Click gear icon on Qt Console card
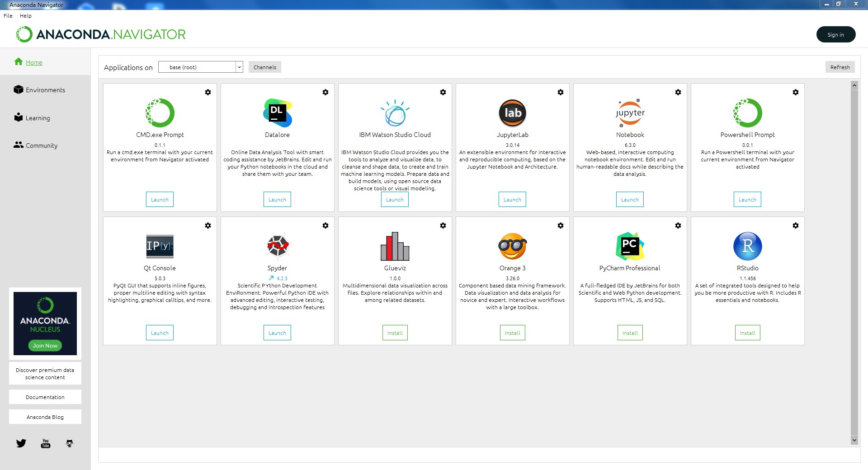This screenshot has height=470, width=868. coord(208,226)
